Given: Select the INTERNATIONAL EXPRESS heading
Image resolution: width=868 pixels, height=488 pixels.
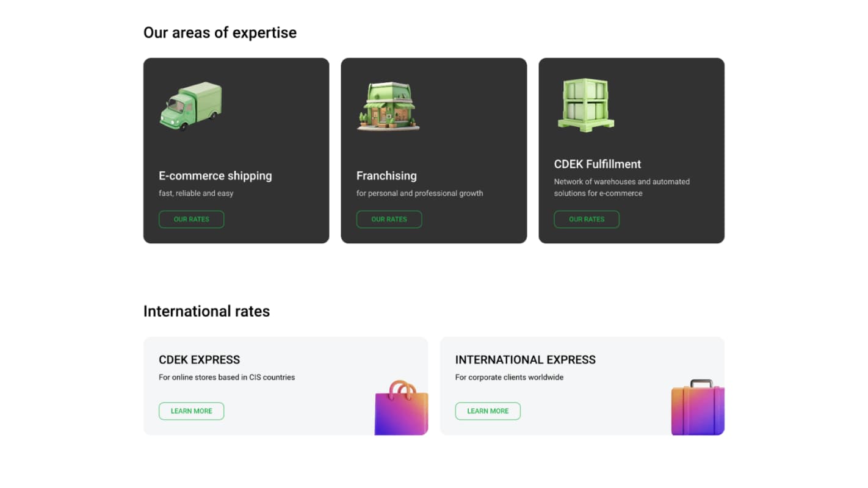Looking at the screenshot, I should (525, 360).
